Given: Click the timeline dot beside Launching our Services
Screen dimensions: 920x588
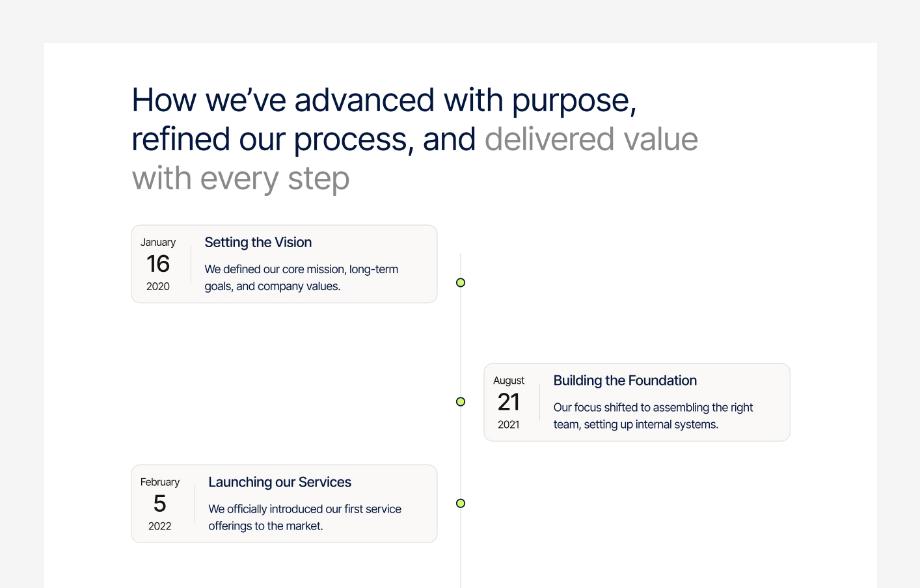Looking at the screenshot, I should pyautogui.click(x=461, y=503).
